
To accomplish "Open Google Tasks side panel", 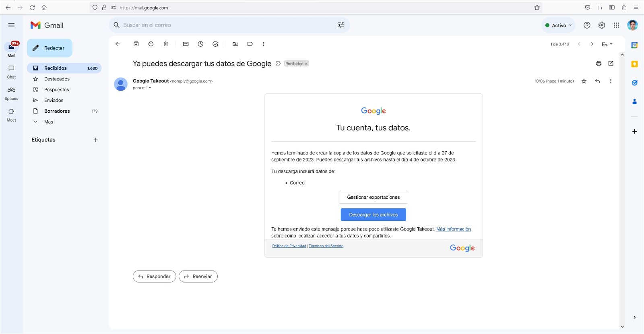I will pyautogui.click(x=634, y=83).
